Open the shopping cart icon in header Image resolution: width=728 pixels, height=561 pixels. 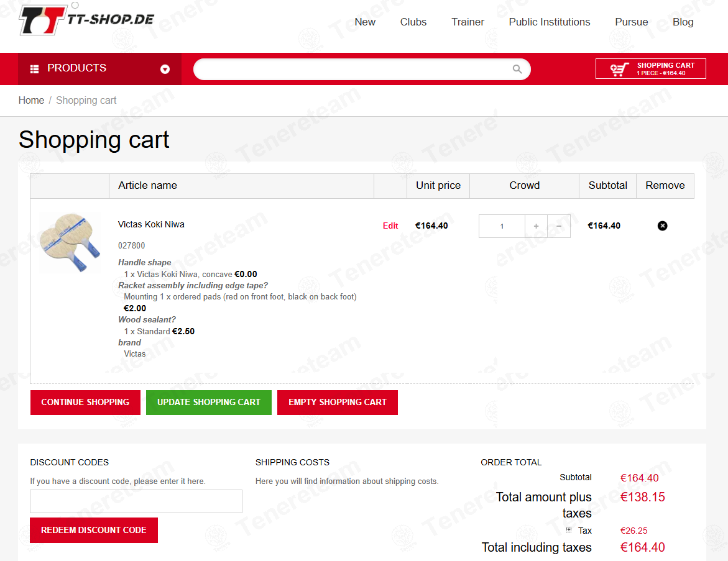pyautogui.click(x=619, y=69)
